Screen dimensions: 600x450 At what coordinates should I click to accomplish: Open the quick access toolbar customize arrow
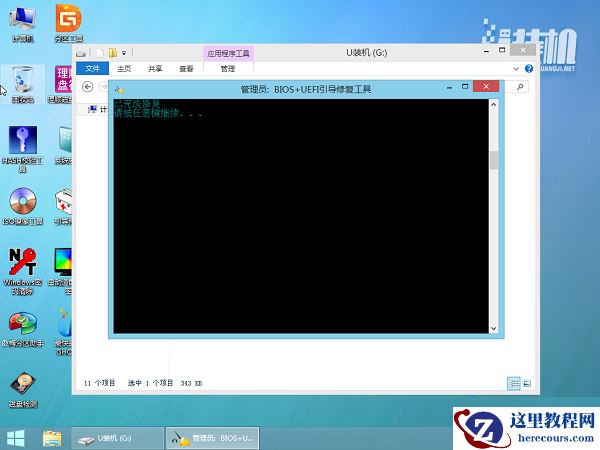124,53
